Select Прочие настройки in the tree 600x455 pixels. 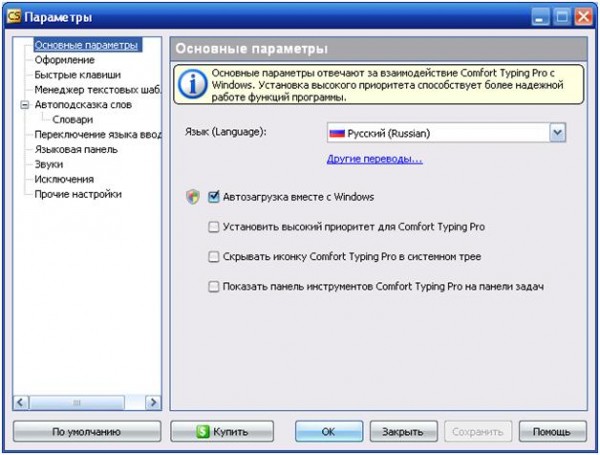pyautogui.click(x=78, y=194)
